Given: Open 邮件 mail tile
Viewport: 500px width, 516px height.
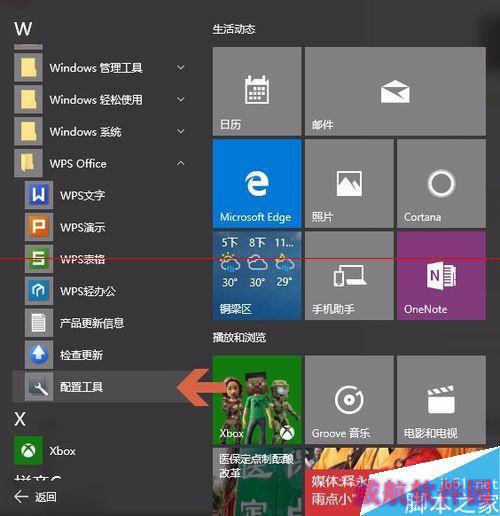Looking at the screenshot, I should (395, 91).
